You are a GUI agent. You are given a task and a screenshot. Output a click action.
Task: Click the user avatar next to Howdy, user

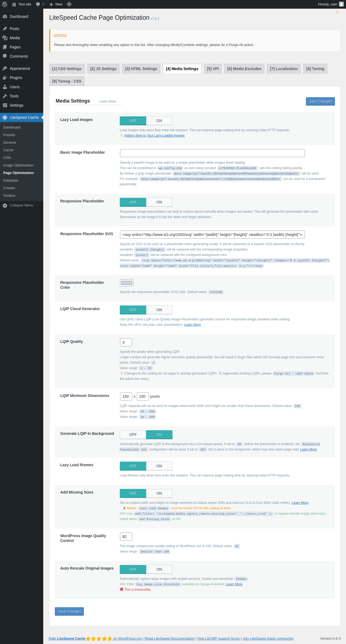341,4
